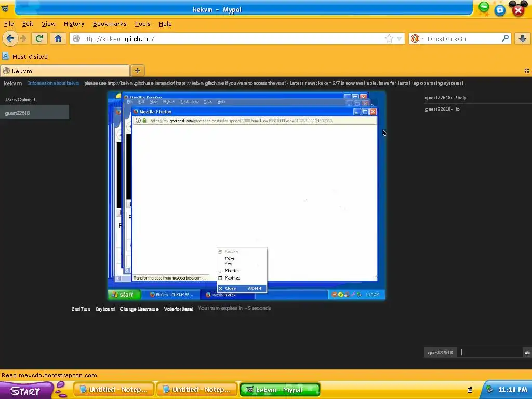Click the Mypal raccoon icon in title bar
The width and height of the screenshot is (532, 399).
point(5,8)
